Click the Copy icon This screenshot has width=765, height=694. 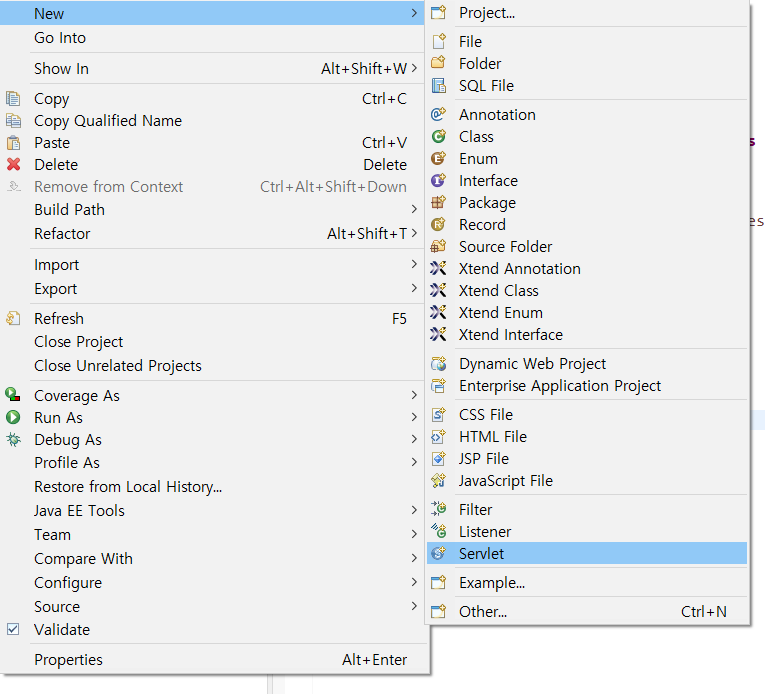click(x=13, y=99)
